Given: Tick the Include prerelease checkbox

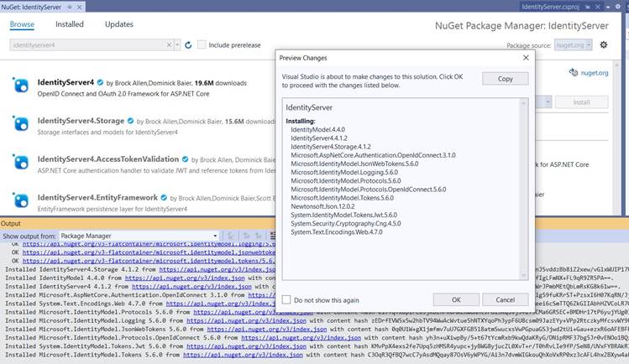Looking at the screenshot, I should tap(202, 44).
